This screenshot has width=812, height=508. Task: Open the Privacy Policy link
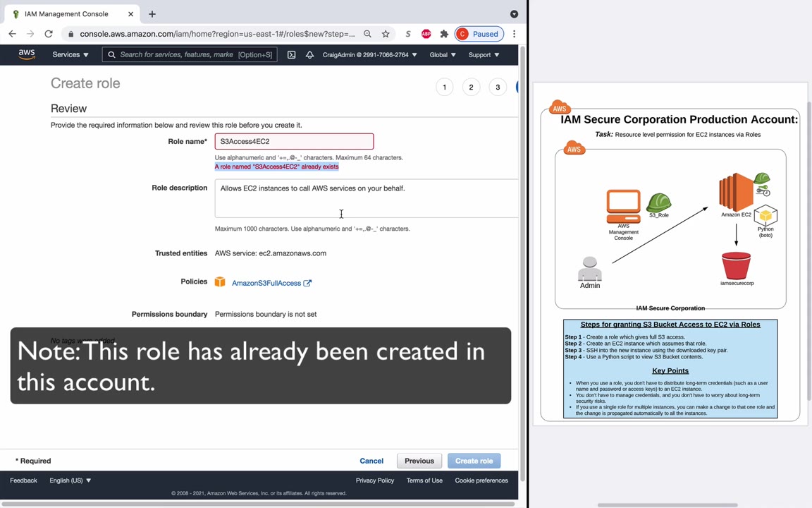(x=375, y=480)
